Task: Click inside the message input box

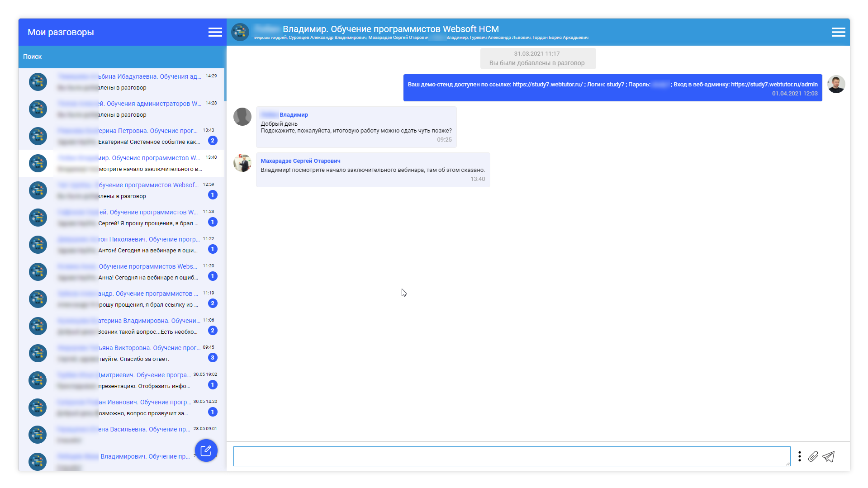Action: point(511,456)
